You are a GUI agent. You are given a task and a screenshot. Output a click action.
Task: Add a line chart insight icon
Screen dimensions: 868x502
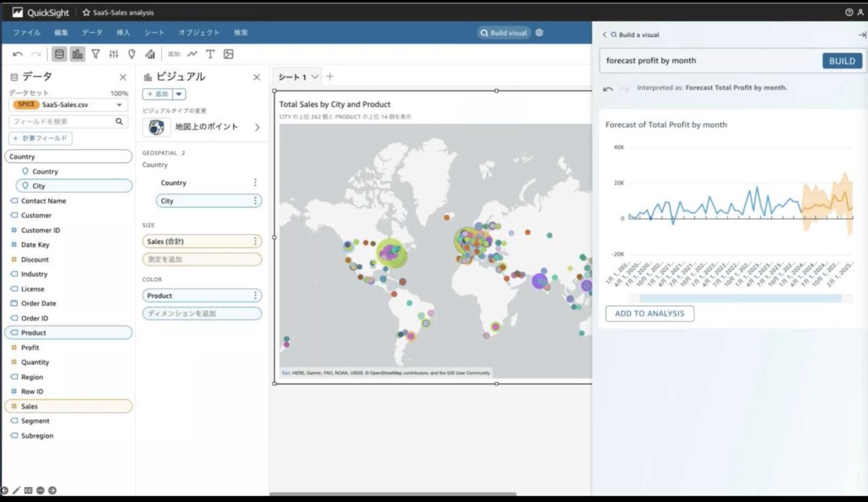click(x=192, y=54)
